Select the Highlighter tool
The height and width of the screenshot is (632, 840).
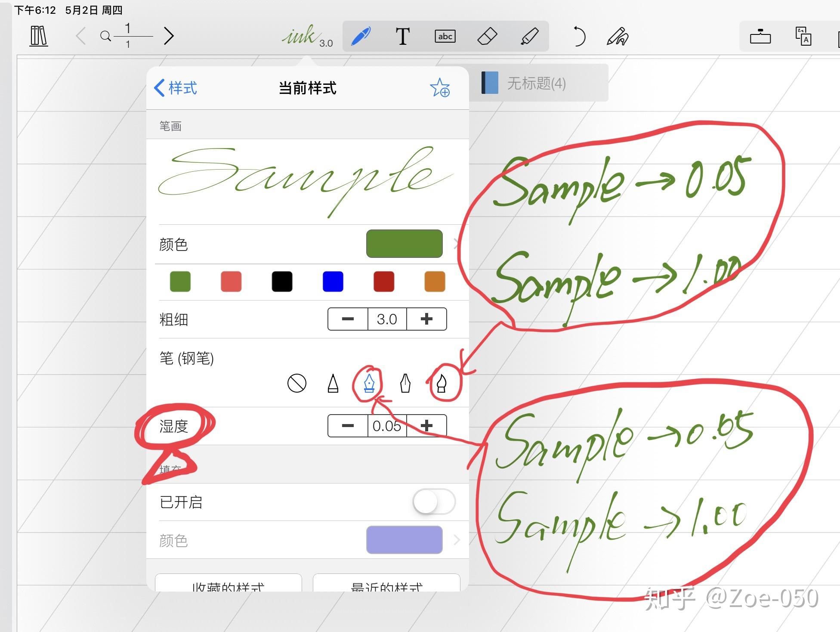[528, 36]
